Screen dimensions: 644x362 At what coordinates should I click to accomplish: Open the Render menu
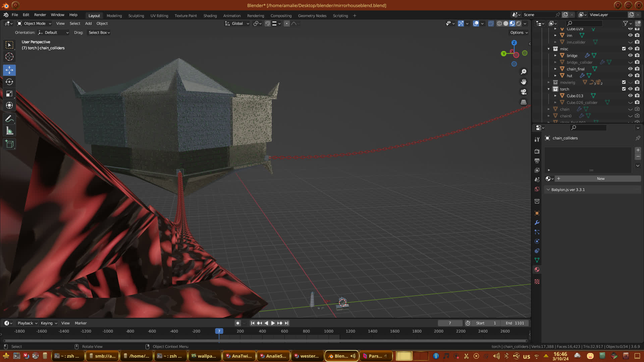pyautogui.click(x=40, y=15)
